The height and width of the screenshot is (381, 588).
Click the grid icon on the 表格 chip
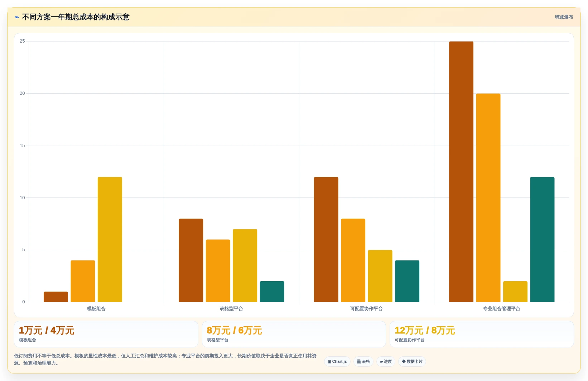click(x=359, y=362)
